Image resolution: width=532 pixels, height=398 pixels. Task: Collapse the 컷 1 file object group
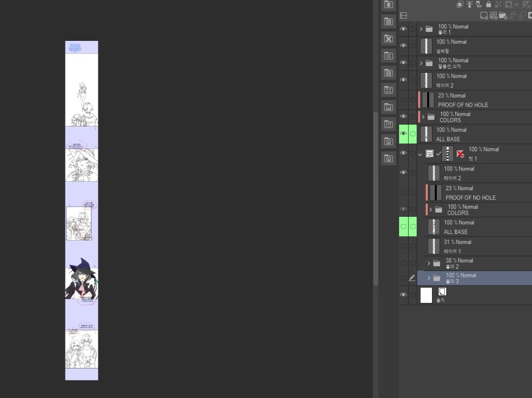click(420, 154)
